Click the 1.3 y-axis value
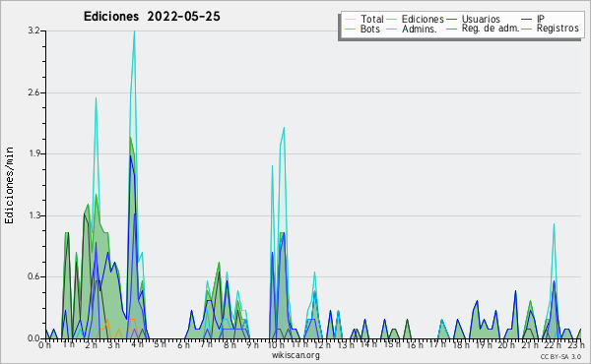This screenshot has height=364, width=591. tap(33, 215)
